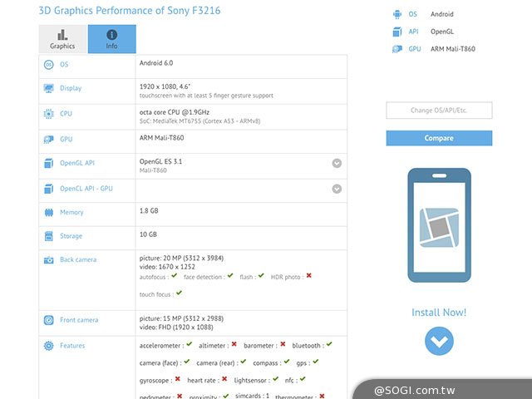Select the Info tab

pyautogui.click(x=112, y=39)
